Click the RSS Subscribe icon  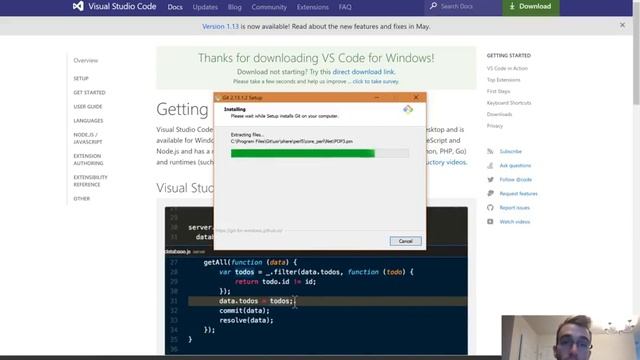click(x=490, y=151)
